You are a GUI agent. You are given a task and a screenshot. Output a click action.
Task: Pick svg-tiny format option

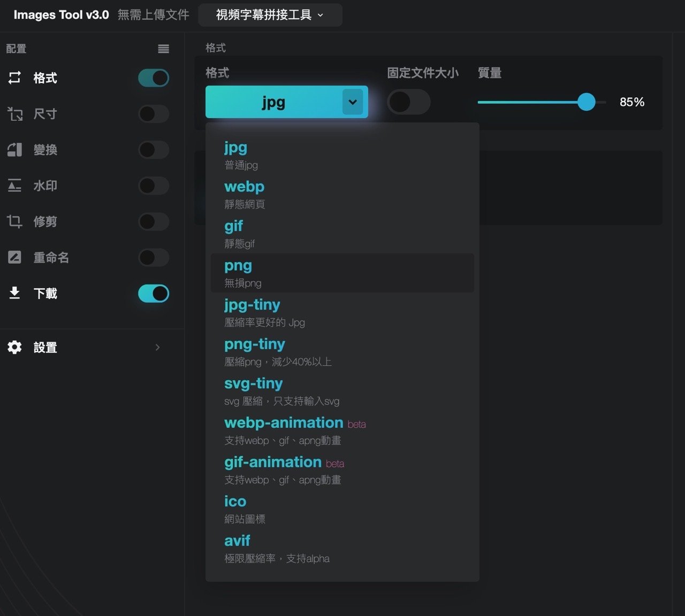pos(342,391)
